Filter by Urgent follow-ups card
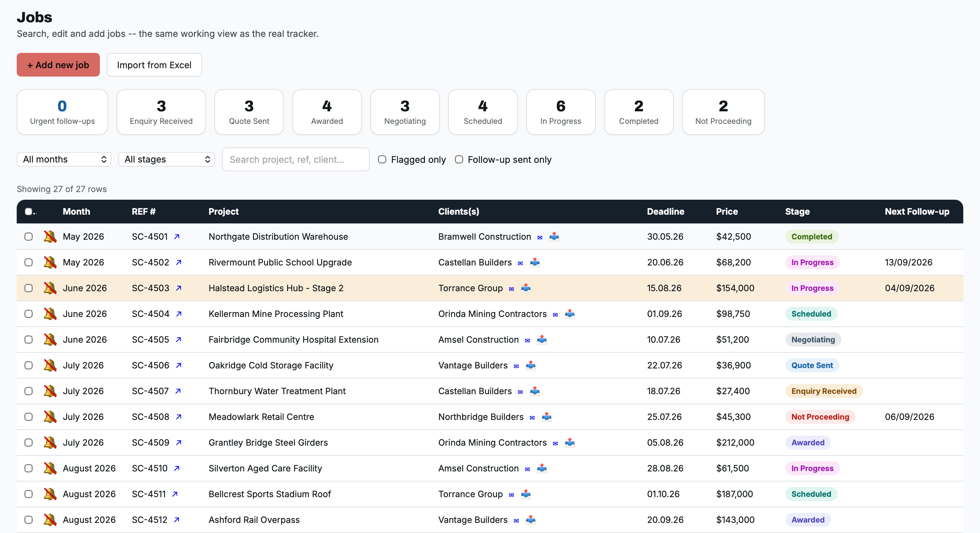Viewport: 980px width, 533px height. 62,112
